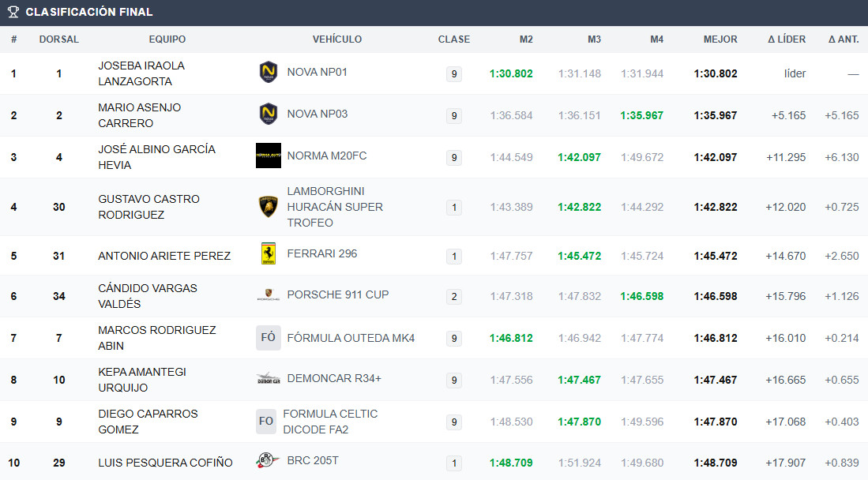Viewport: 868px width, 480px height.
Task: Click the FÓ placeholder icon for Fórmula Outeda
Action: pos(269,338)
